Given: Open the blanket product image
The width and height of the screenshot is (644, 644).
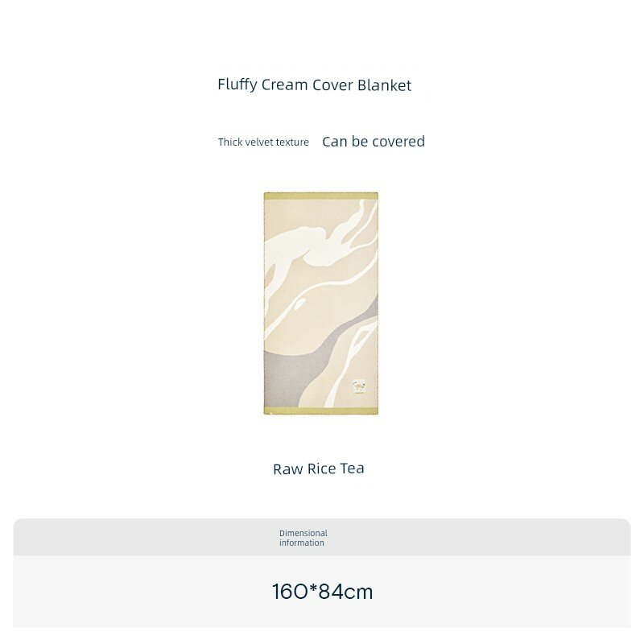Looking at the screenshot, I should click(x=320, y=303).
